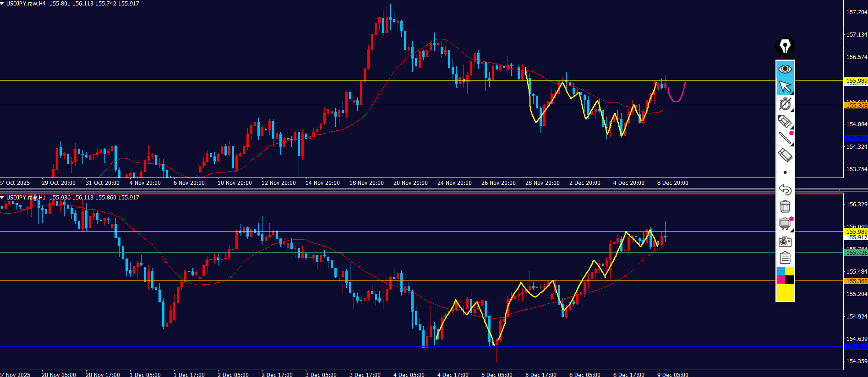This screenshot has width=868, height=377.
Task: Take a screenshot with the camera icon
Action: pos(785,241)
